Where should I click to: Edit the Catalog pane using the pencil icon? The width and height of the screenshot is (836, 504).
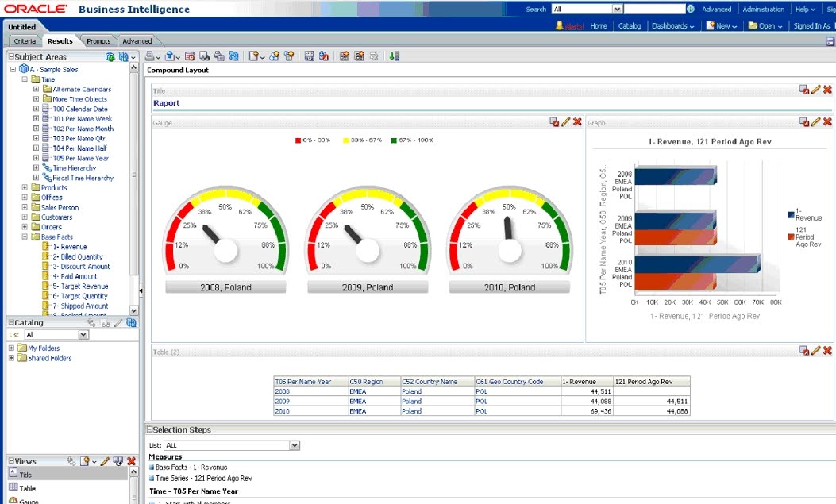coord(118,323)
